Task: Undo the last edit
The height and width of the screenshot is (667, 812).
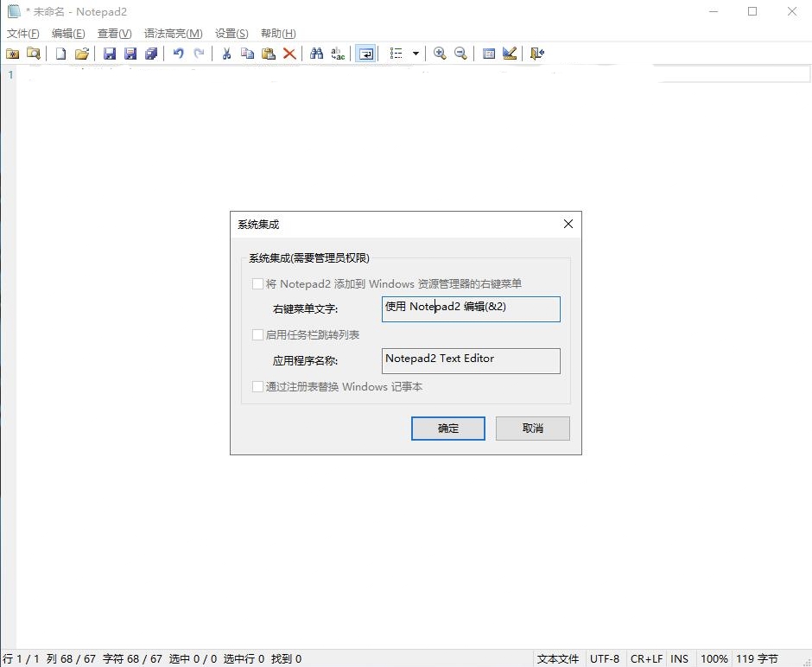Action: pos(178,54)
